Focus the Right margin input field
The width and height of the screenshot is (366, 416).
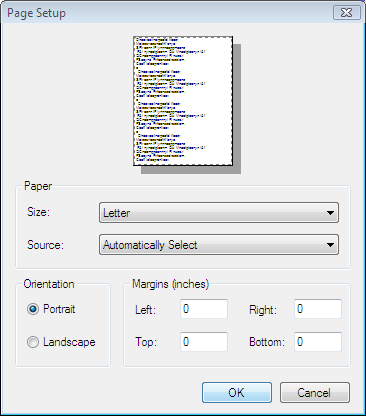click(x=318, y=309)
